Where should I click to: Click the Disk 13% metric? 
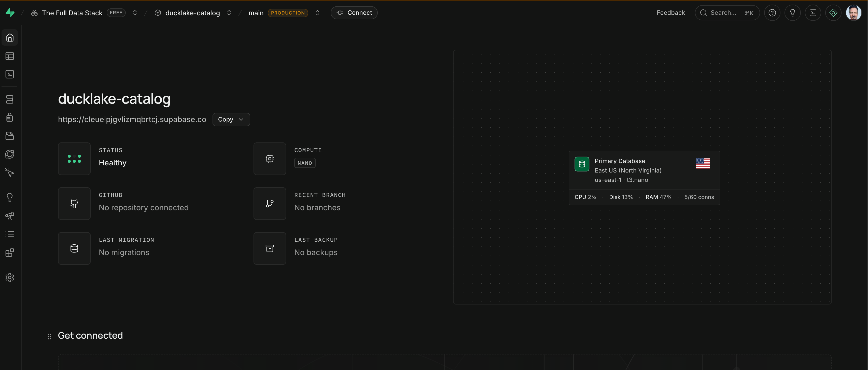coord(621,197)
